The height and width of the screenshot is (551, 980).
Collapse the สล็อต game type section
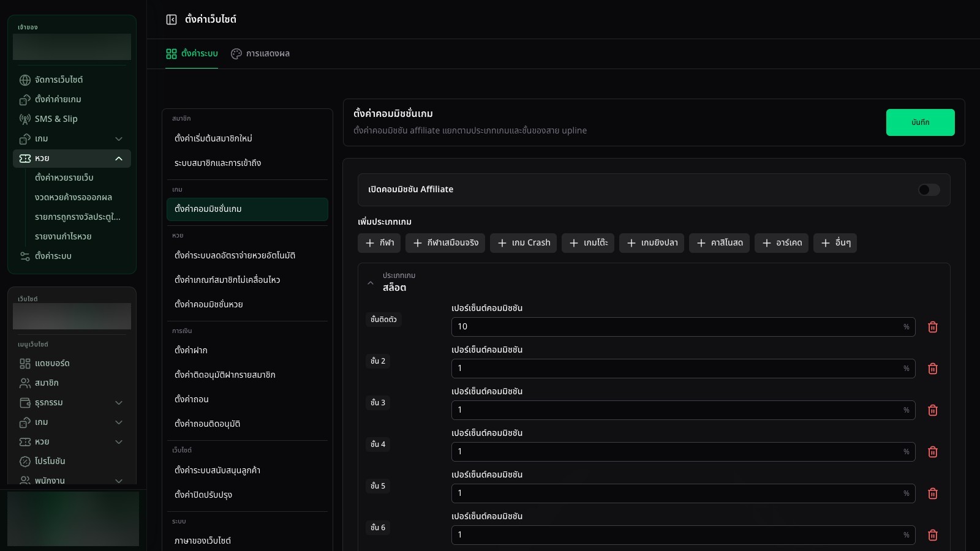pos(371,283)
